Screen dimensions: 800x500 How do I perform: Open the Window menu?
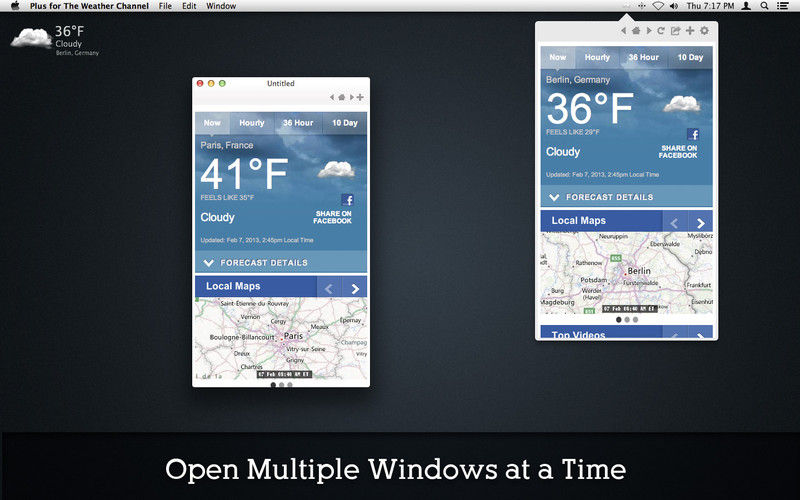point(221,6)
